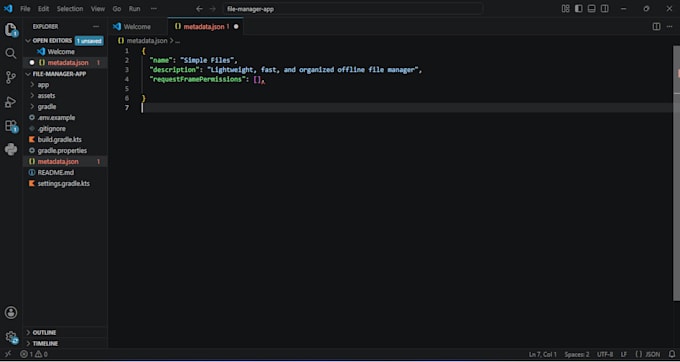
Task: Change encoding via UTF-8 indicator
Action: 605,354
